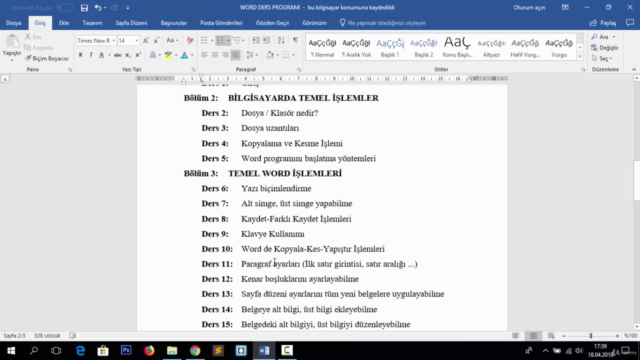Screen dimensions: 640x360
Task: Click Oturum açın to sign in
Action: coord(529,7)
